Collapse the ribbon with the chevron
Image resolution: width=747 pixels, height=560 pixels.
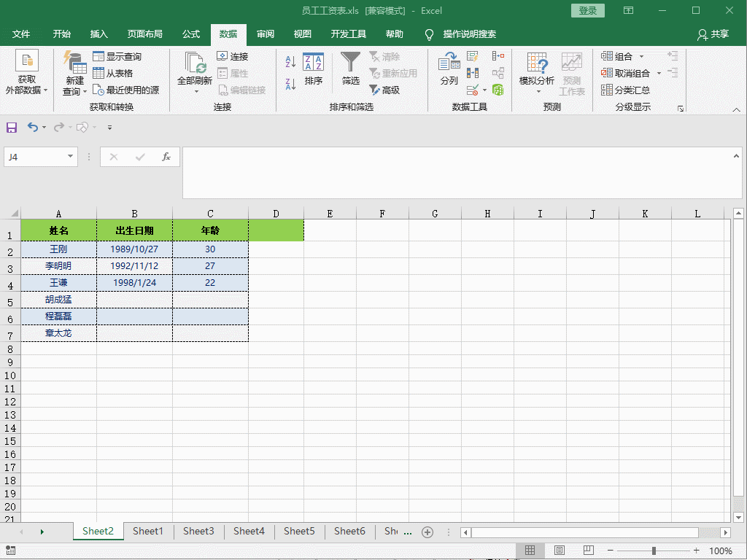click(x=737, y=109)
